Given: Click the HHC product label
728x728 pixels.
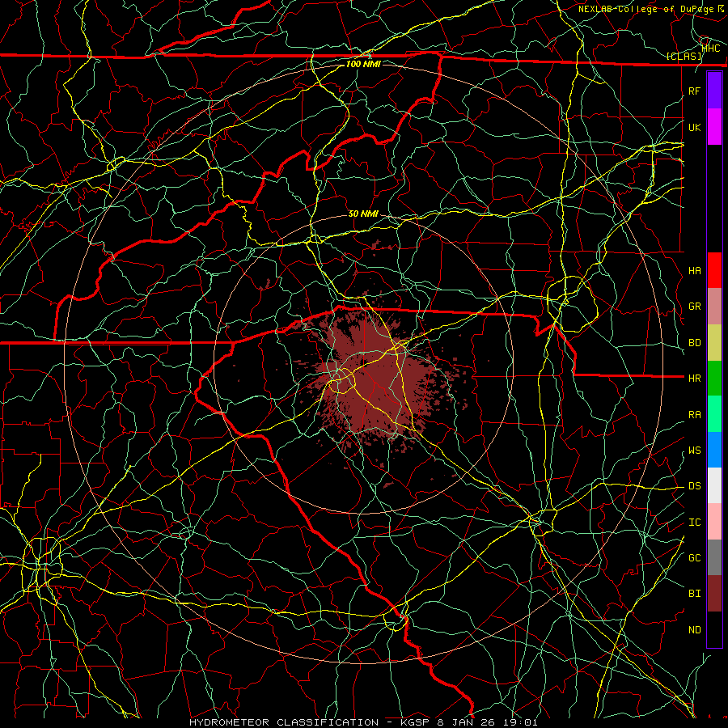Looking at the screenshot, I should (711, 49).
